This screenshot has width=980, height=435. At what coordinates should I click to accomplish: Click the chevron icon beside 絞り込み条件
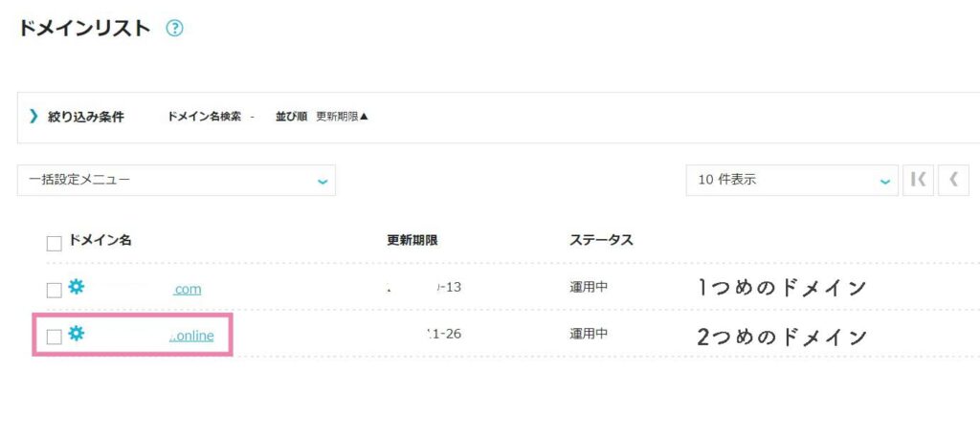click(33, 116)
